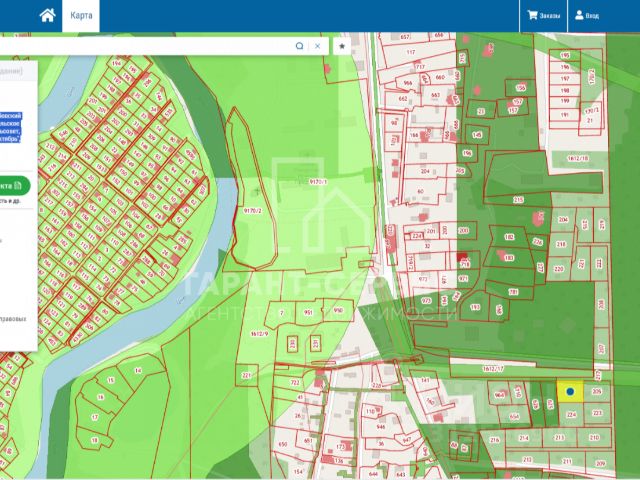
Task: Clear the search field with X
Action: click(x=318, y=46)
